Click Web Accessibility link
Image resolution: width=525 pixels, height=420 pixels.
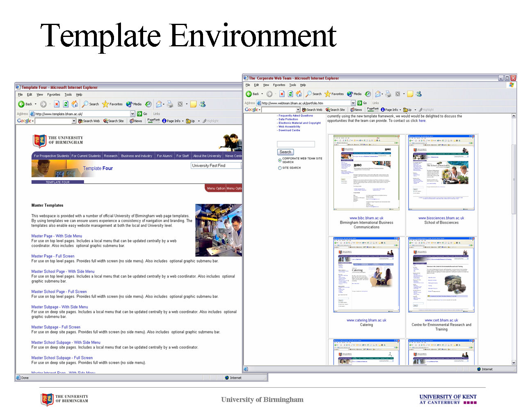pos(289,127)
